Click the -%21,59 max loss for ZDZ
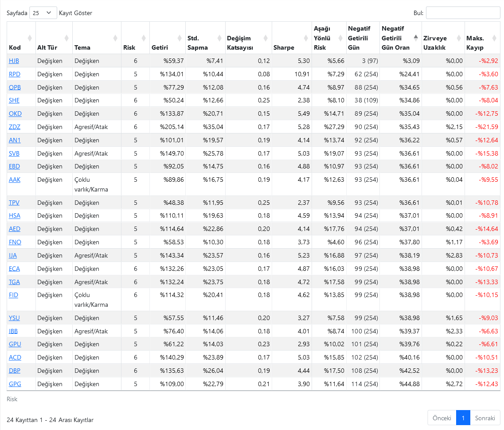 click(x=487, y=127)
